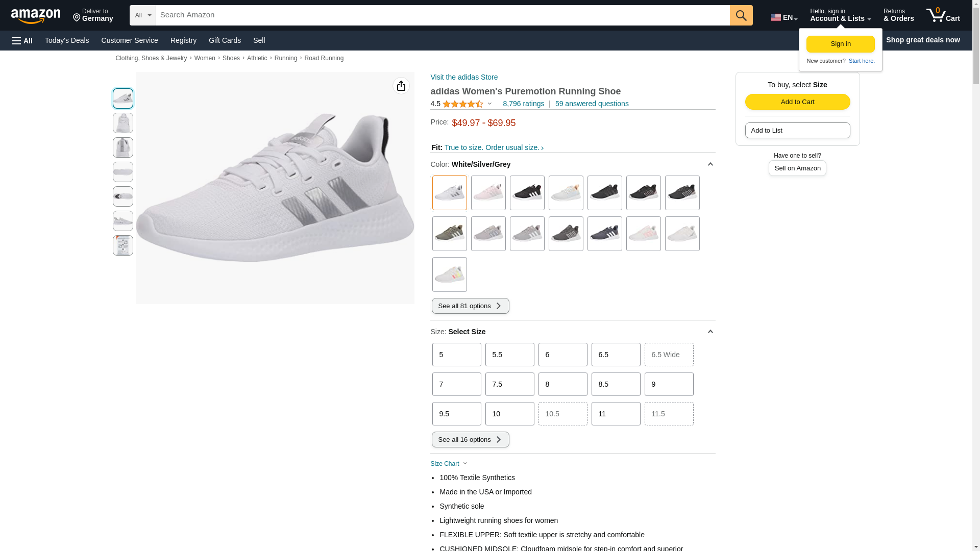Open the All search category dropdown

pyautogui.click(x=143, y=15)
